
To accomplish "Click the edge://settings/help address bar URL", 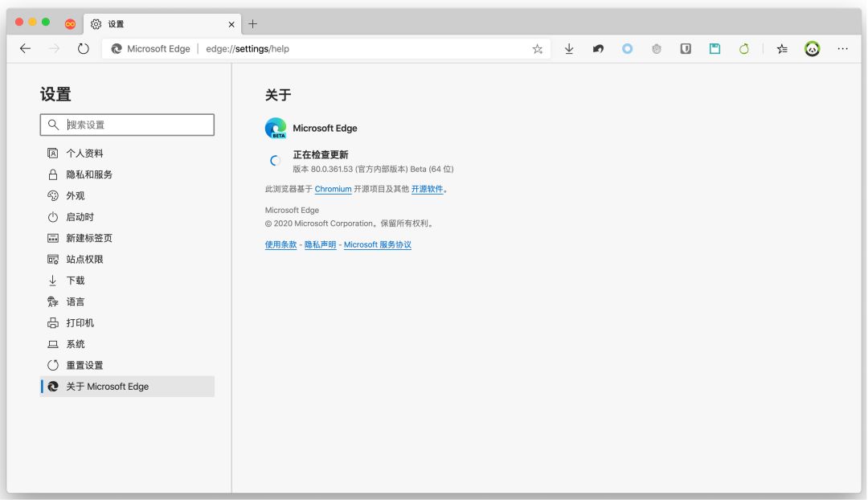I will point(248,49).
